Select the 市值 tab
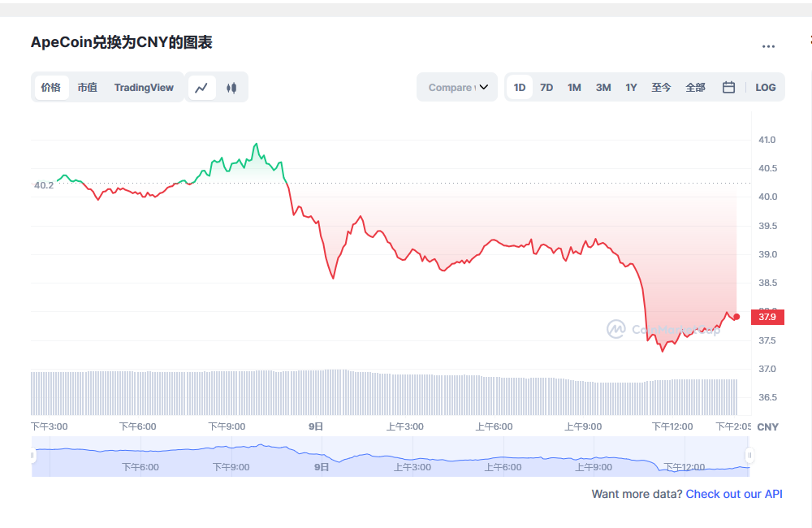The width and height of the screenshot is (812, 528). click(x=87, y=88)
